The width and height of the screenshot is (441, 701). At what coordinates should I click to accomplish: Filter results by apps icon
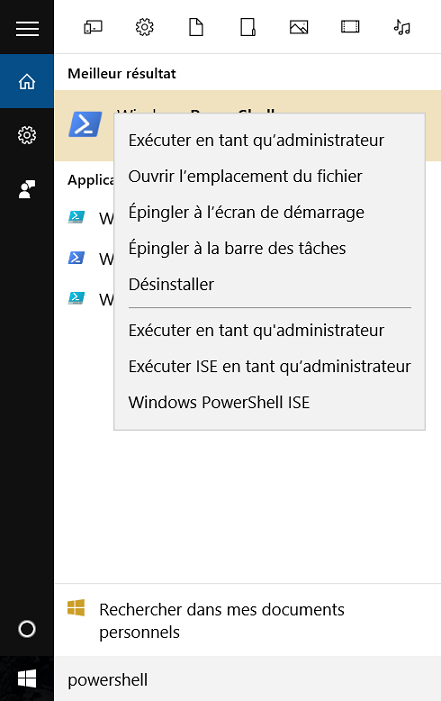(x=93, y=28)
